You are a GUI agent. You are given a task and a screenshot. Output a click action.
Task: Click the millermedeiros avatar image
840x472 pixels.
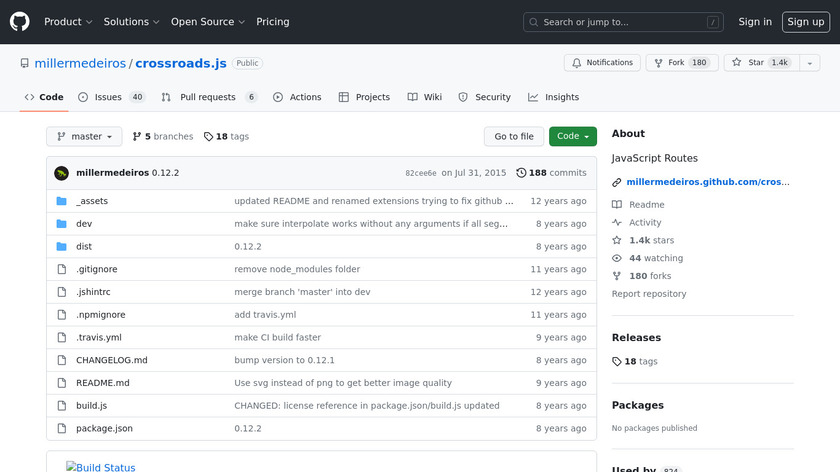(62, 173)
